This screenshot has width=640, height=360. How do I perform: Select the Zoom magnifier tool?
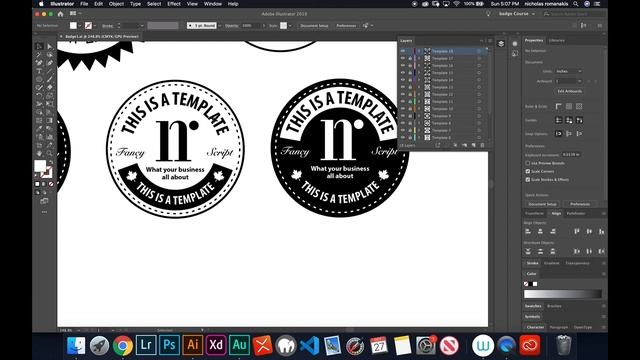click(49, 153)
